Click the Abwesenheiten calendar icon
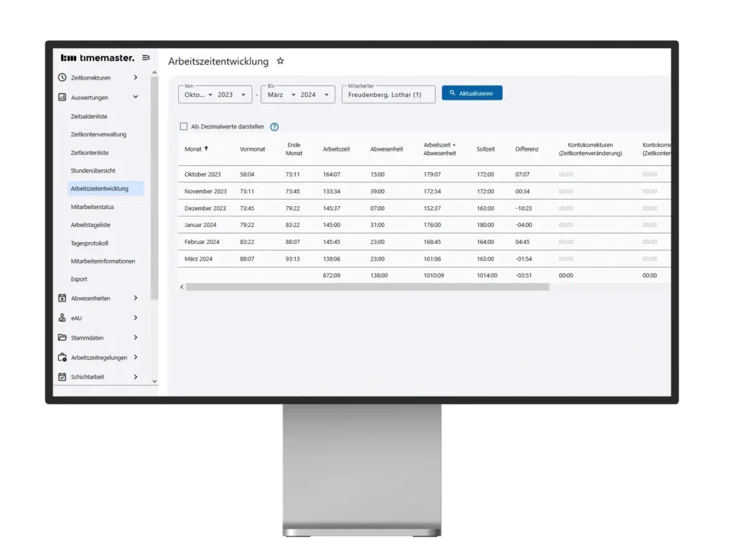The height and width of the screenshot is (560, 735). [x=62, y=298]
